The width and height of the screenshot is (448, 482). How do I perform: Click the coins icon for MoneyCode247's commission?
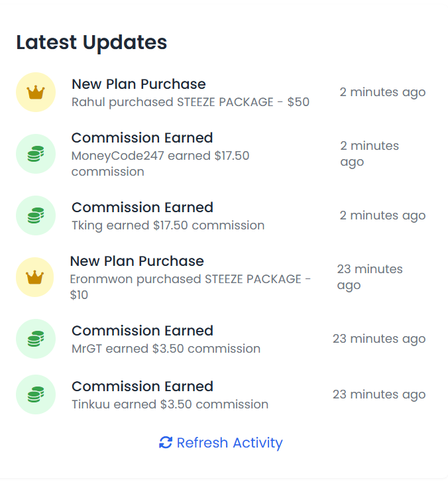click(x=35, y=154)
